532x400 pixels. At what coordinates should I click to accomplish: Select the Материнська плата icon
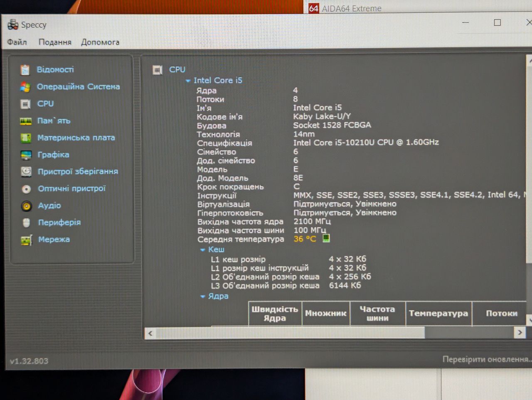point(26,138)
